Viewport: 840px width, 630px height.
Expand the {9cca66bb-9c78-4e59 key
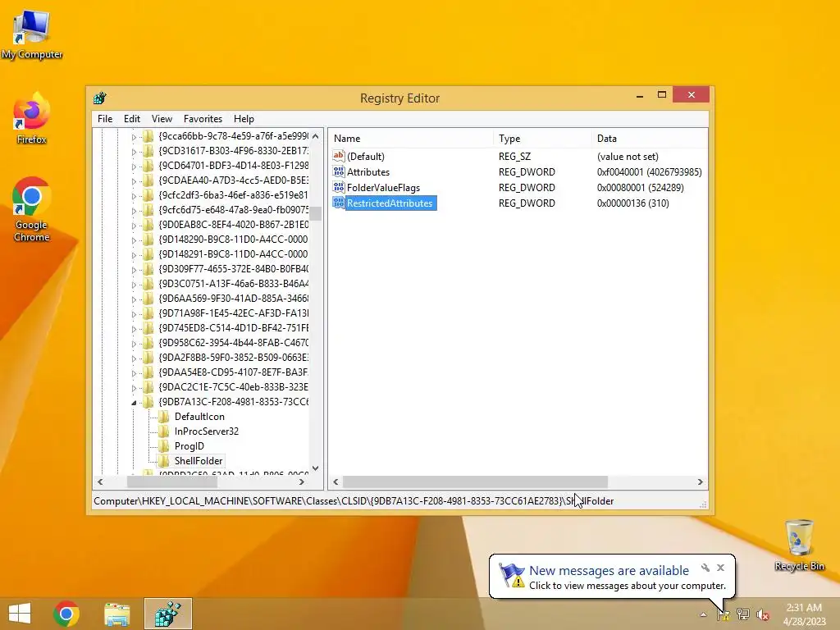(134, 137)
